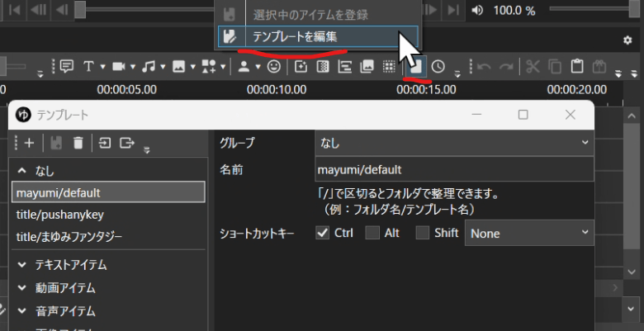Click the 00:00:20.00 timeline ruler mark

[x=576, y=89]
